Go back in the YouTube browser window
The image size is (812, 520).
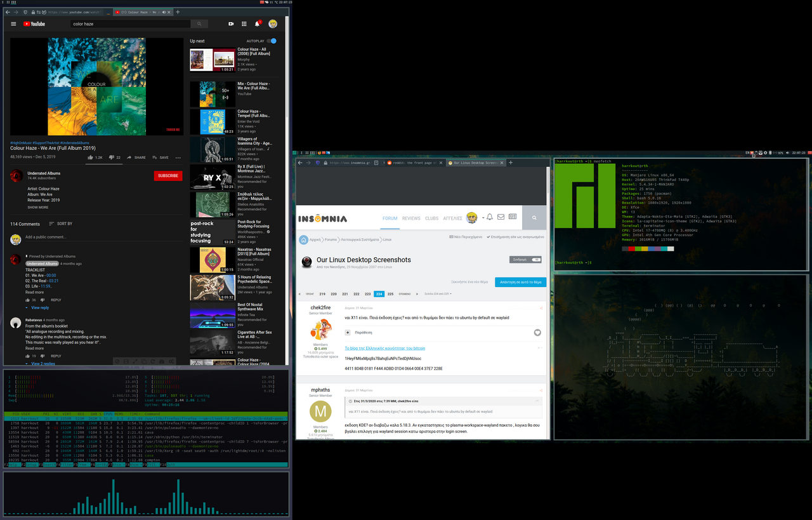pos(8,12)
